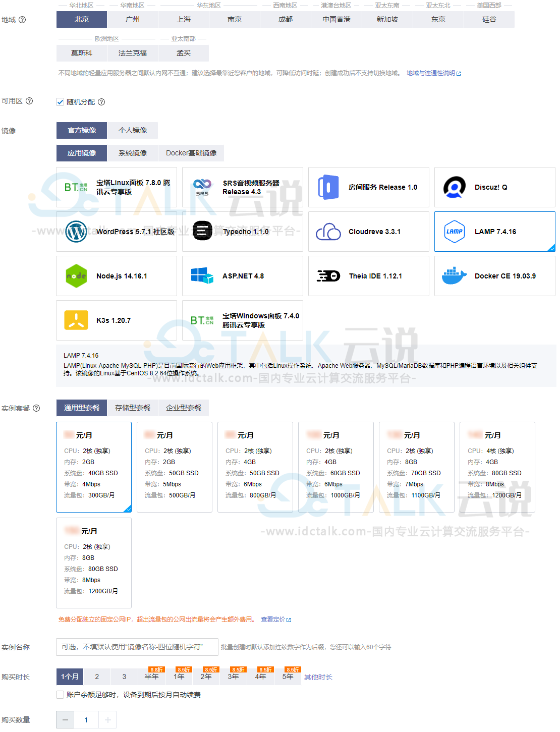Select the 官方镜像 tab
Image resolution: width=560 pixels, height=732 pixels.
82,130
